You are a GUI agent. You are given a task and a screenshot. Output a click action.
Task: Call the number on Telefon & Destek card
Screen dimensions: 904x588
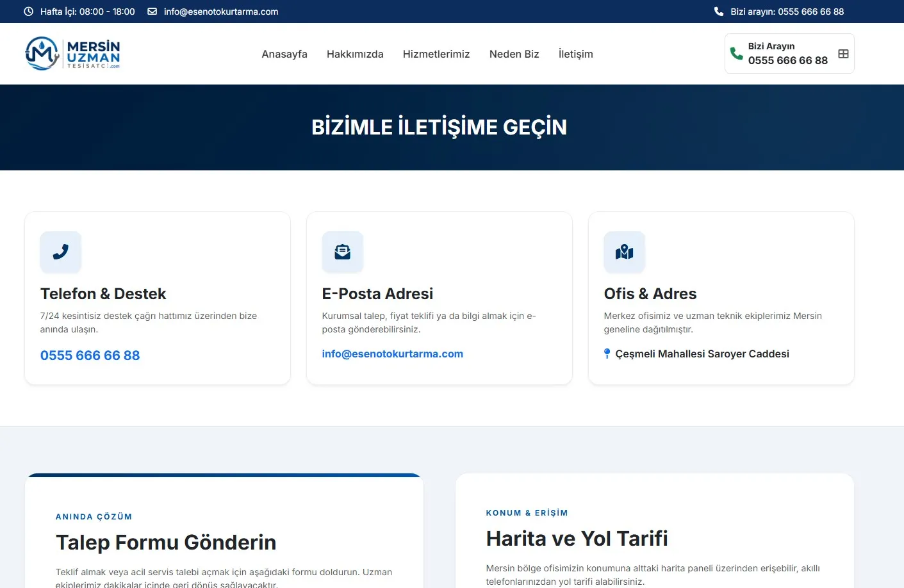point(90,355)
